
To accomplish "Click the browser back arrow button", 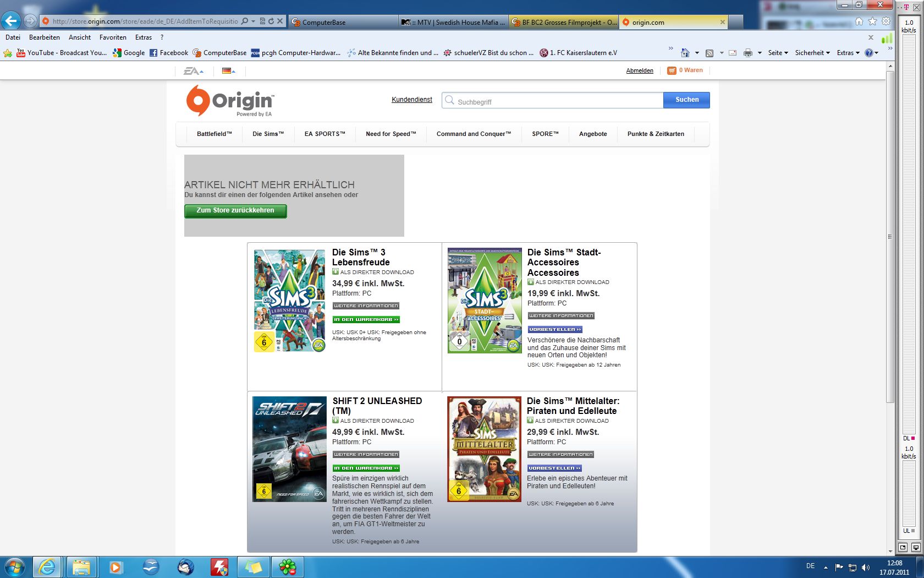I will (10, 21).
